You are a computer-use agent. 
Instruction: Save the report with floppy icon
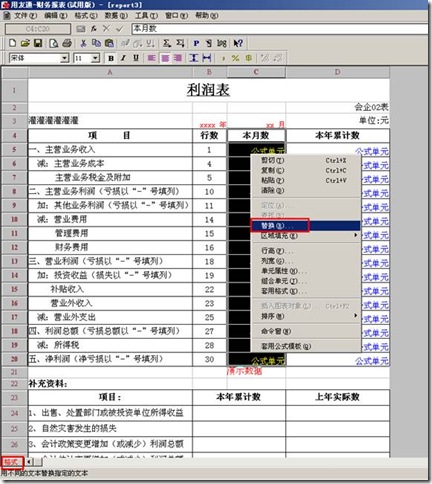point(38,43)
